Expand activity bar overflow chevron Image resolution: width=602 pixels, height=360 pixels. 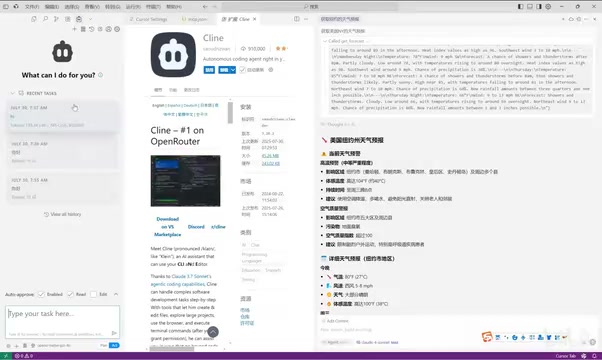[x=90, y=19]
